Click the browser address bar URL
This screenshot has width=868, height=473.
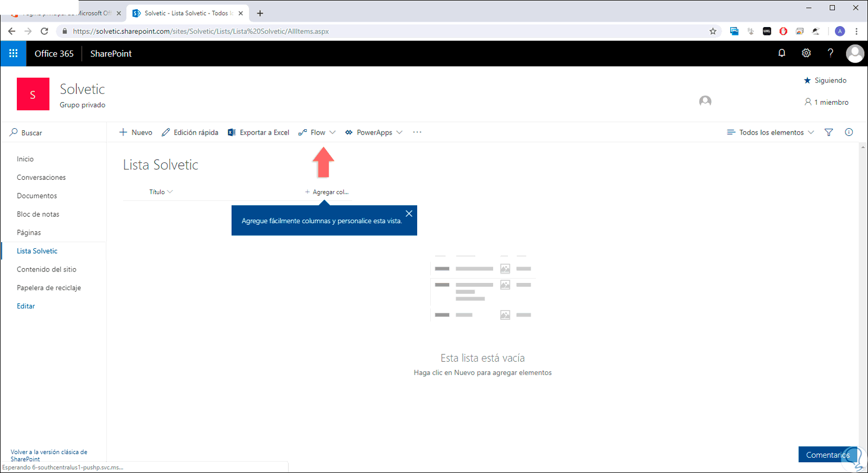tap(201, 31)
